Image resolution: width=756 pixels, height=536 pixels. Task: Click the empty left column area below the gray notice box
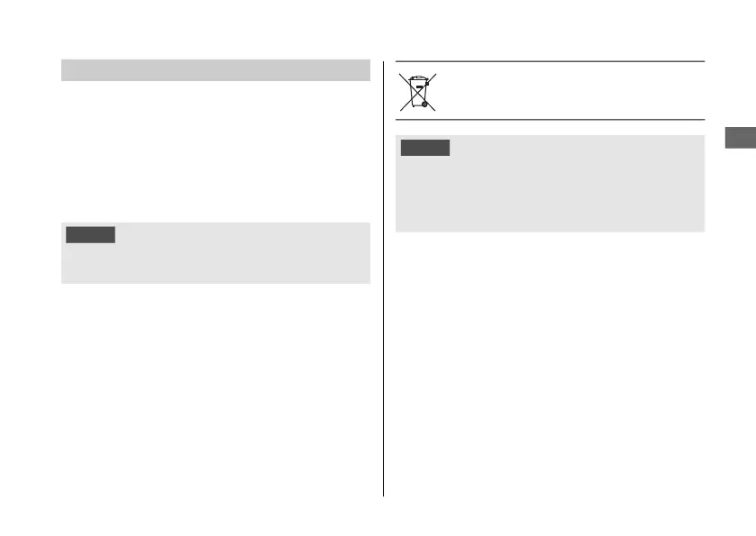coord(215,387)
